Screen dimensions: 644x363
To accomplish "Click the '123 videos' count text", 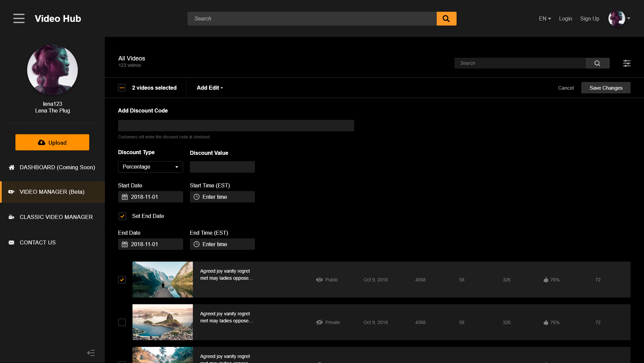I will click(x=129, y=65).
